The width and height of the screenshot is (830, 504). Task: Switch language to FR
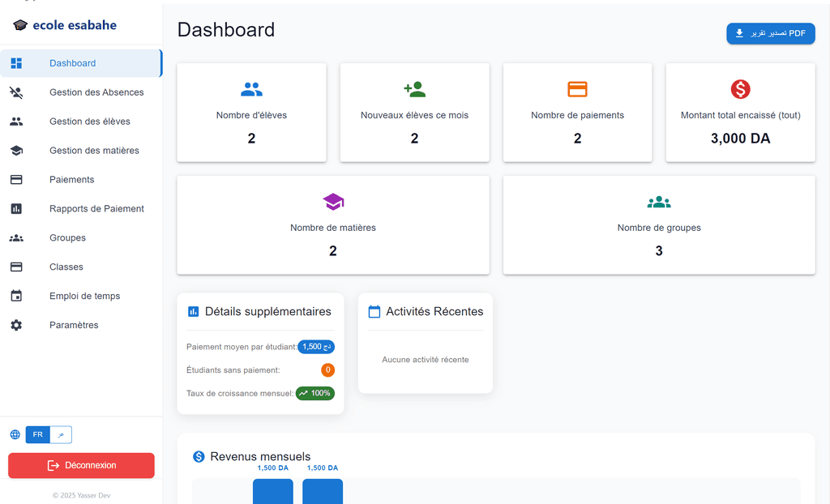(x=37, y=434)
